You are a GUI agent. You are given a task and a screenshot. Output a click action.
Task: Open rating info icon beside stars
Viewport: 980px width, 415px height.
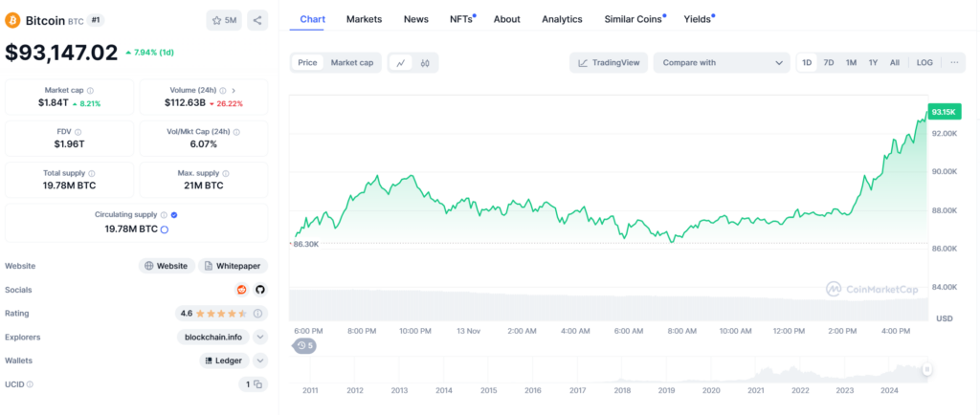pos(256,314)
